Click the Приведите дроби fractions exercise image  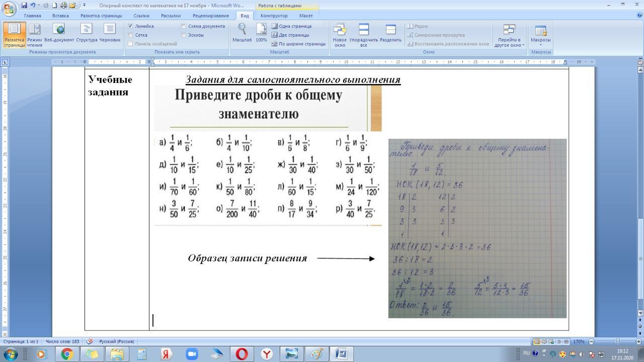pyautogui.click(x=268, y=155)
